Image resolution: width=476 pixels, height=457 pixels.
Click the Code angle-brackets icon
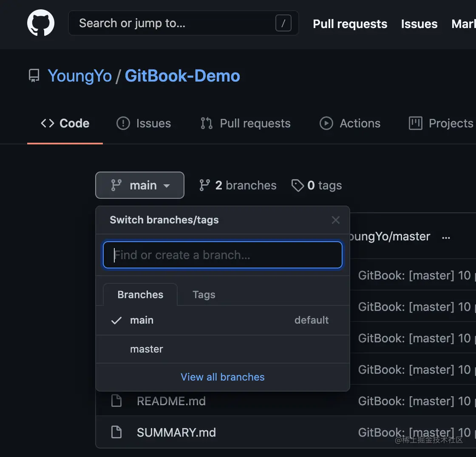pos(48,124)
